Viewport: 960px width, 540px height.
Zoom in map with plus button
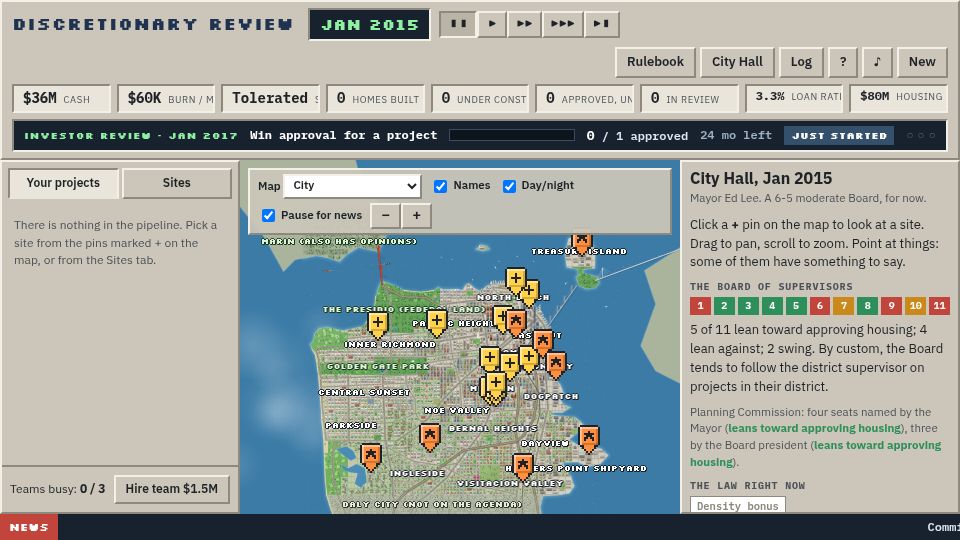point(416,216)
